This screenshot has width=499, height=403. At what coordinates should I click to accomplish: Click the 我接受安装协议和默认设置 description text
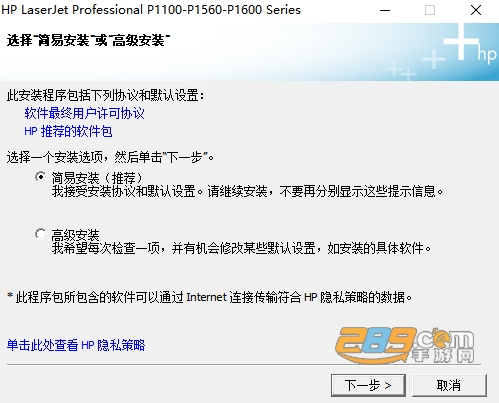pyautogui.click(x=247, y=191)
